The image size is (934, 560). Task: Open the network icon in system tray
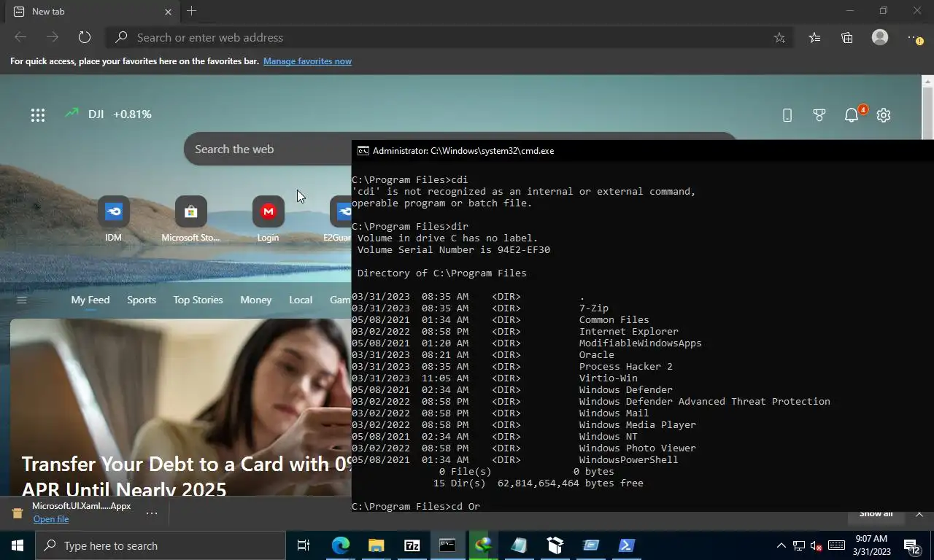click(x=799, y=545)
